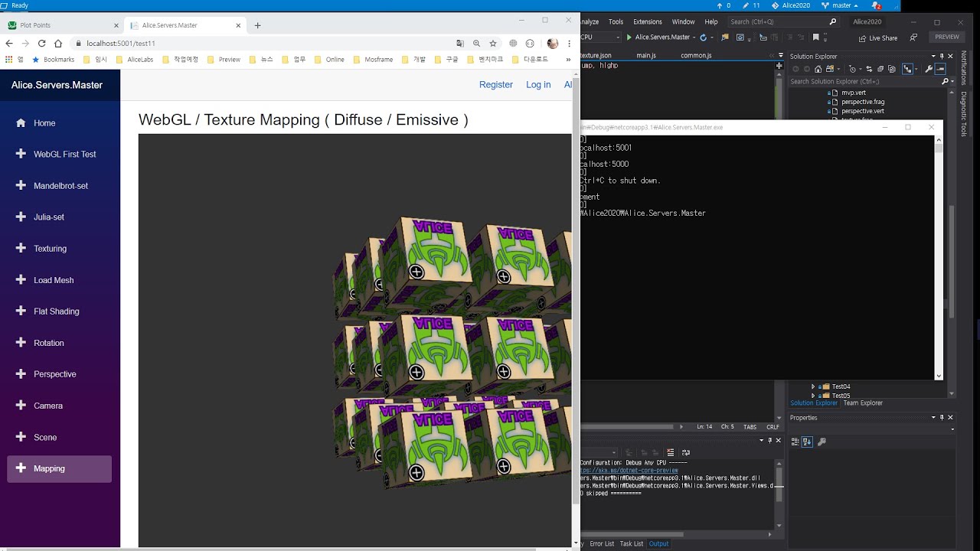
Task: Click the refresh browser icon in VS toolbar
Action: coord(703,37)
